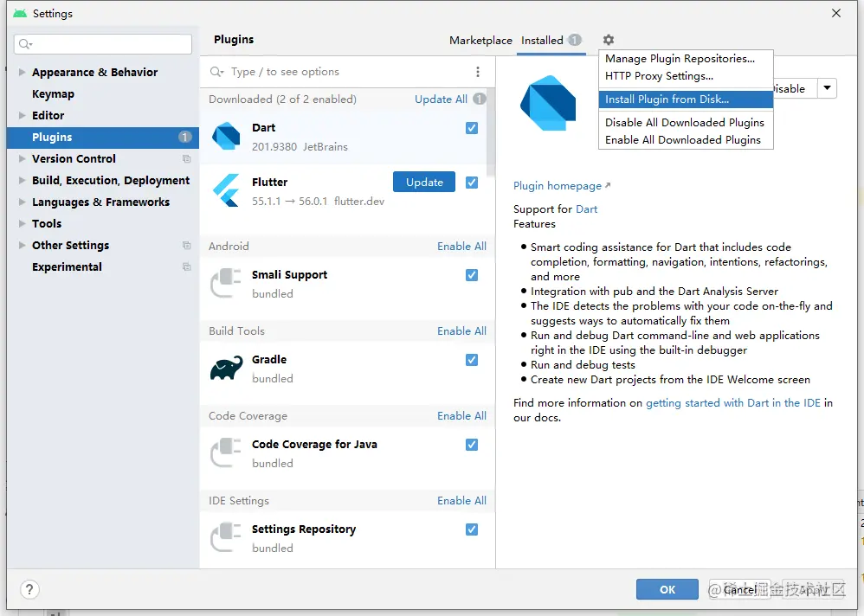The width and height of the screenshot is (864, 616).
Task: Select the Gradle plugin row name
Action: [269, 359]
